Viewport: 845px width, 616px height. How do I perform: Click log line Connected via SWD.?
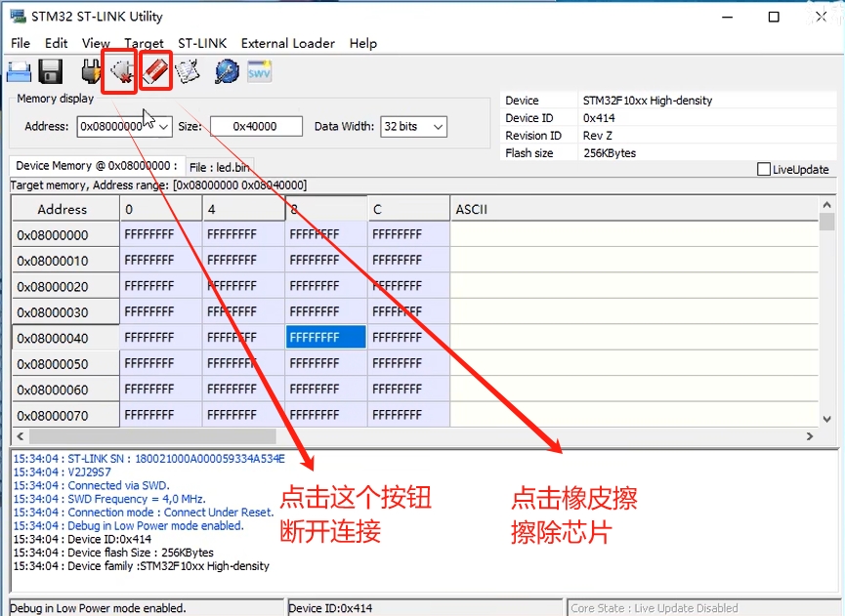[x=92, y=486]
